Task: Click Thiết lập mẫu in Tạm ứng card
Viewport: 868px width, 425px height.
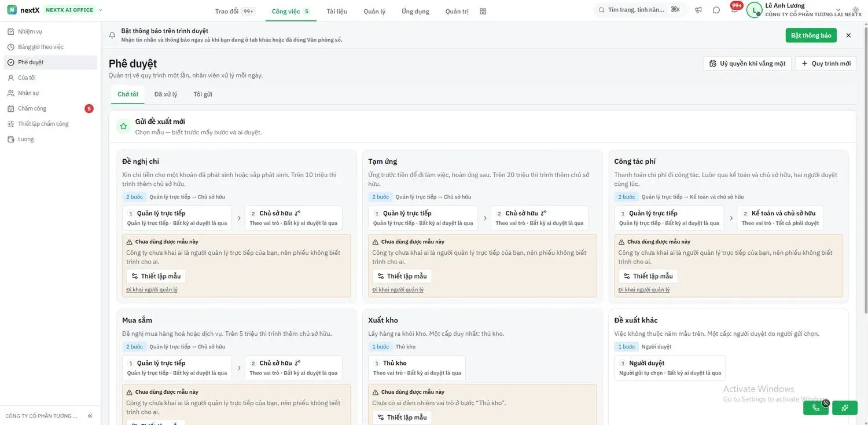Action: tap(402, 276)
